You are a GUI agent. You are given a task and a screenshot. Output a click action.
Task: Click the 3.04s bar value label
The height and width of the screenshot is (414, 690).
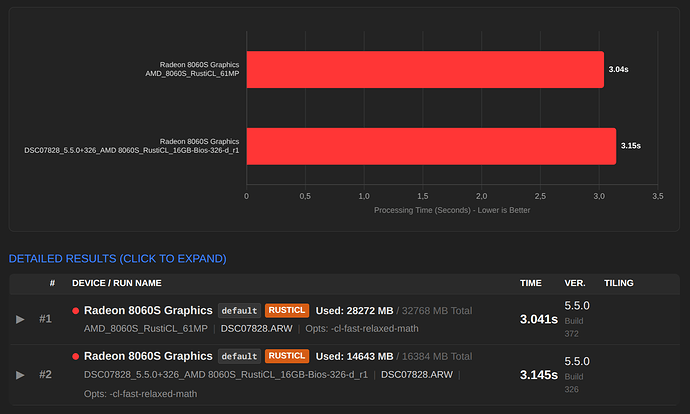(618, 70)
